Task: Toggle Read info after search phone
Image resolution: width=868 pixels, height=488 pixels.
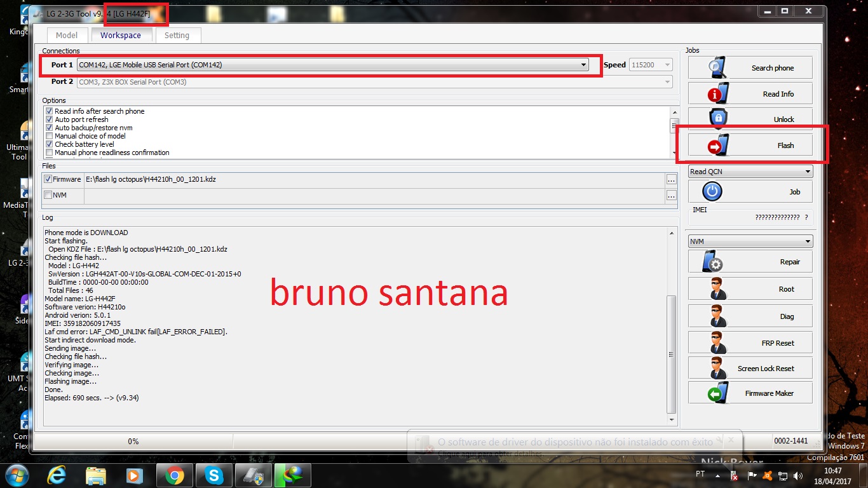Action: (x=49, y=111)
